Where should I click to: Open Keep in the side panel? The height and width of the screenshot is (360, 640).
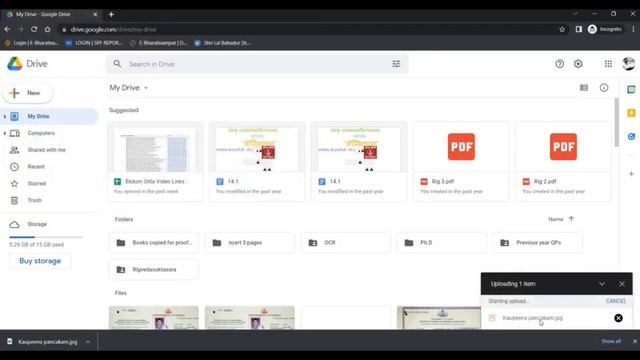click(x=631, y=113)
